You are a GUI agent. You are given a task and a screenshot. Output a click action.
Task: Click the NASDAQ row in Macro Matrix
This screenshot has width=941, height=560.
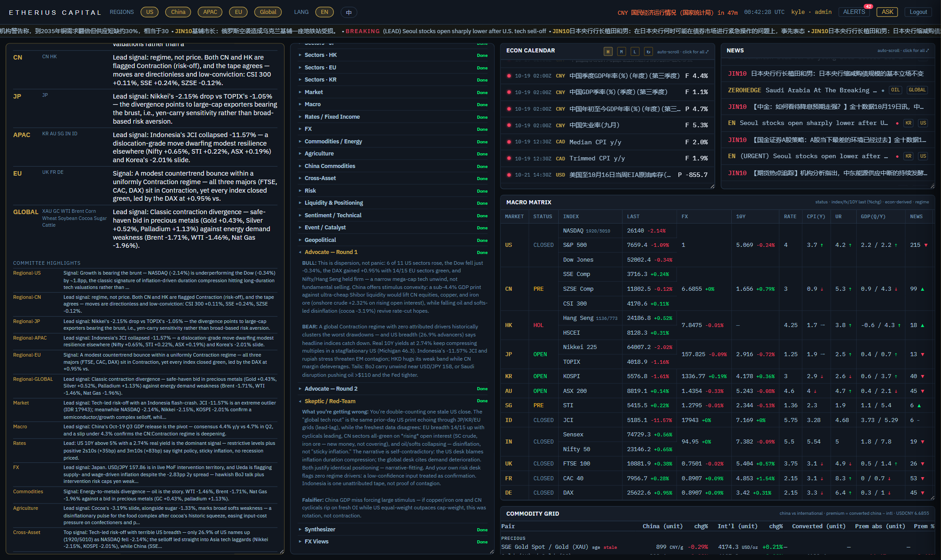click(617, 231)
